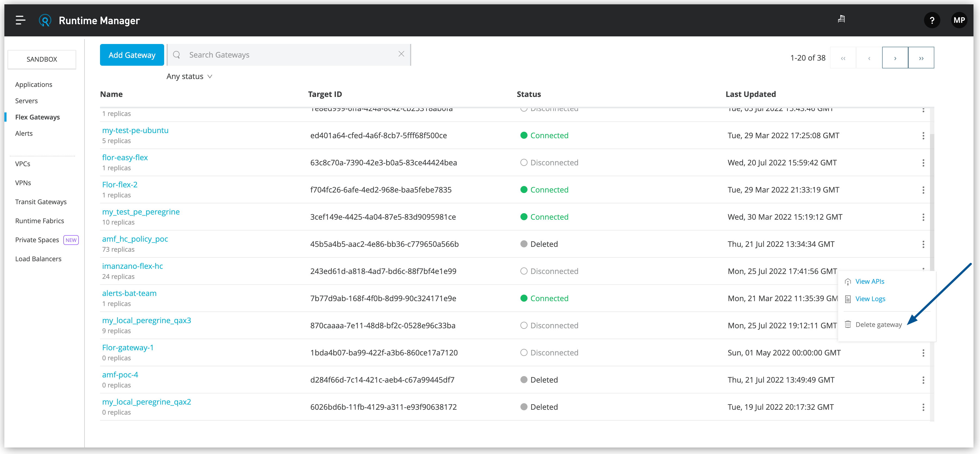
Task: Open VPCs in the sidebar
Action: click(23, 164)
